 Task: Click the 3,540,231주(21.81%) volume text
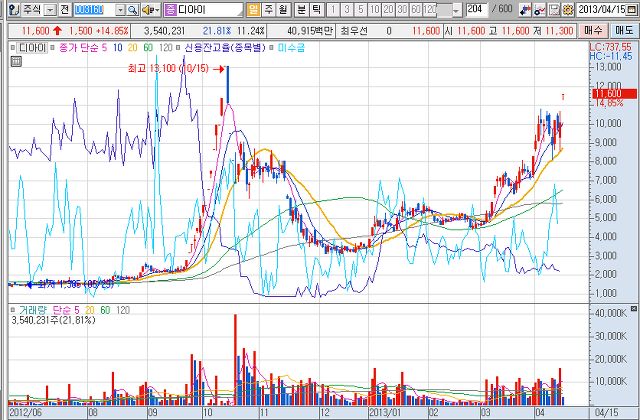53,320
